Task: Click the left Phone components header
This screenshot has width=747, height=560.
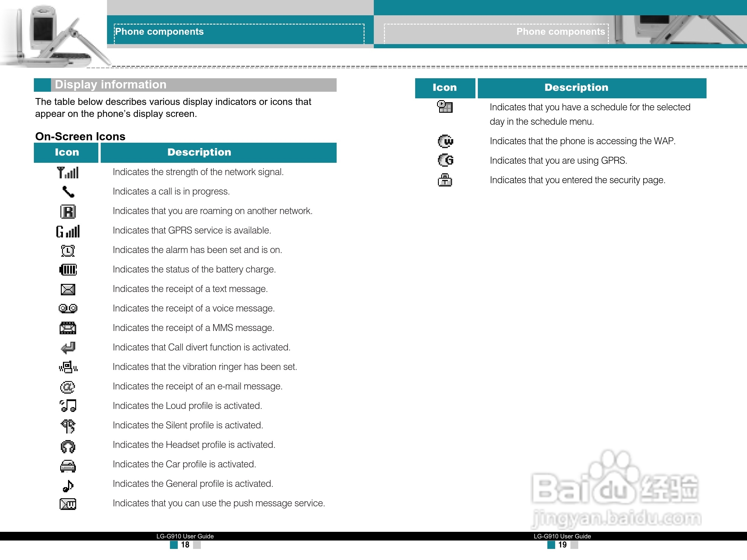Action: (x=159, y=32)
